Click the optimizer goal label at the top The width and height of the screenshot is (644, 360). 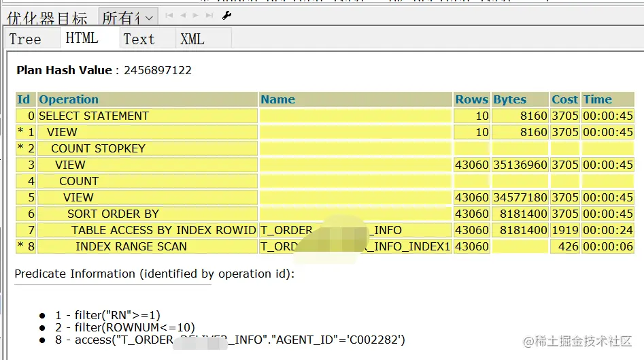[x=47, y=18]
